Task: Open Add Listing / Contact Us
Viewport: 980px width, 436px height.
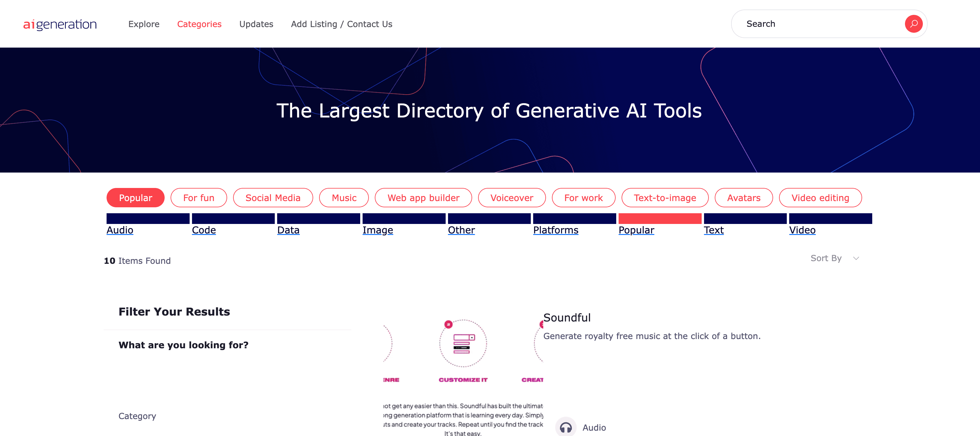Action: 342,24
